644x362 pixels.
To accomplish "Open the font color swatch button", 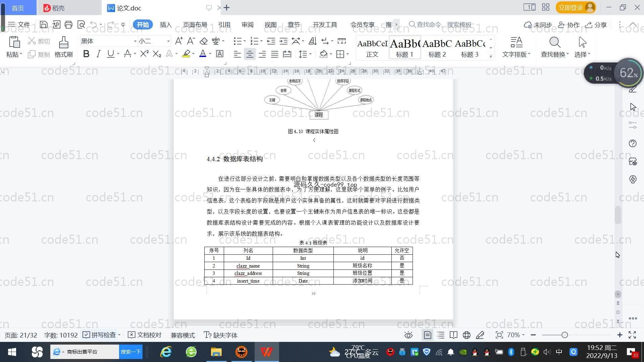I will pyautogui.click(x=203, y=54).
